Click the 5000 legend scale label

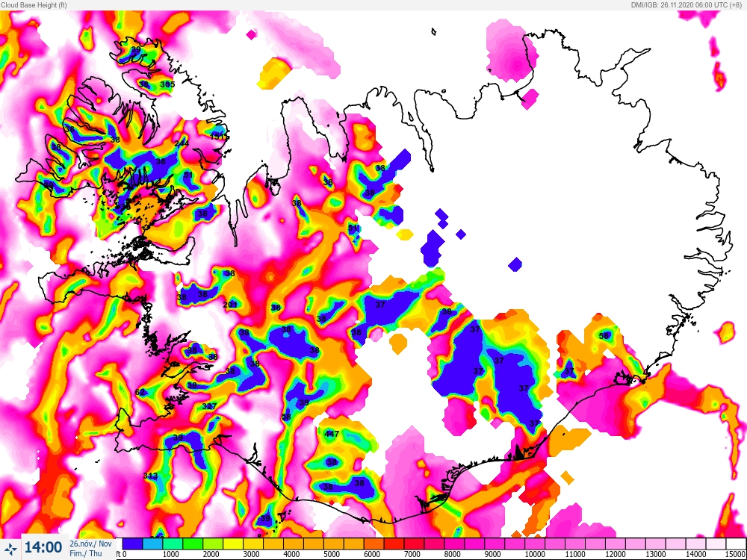click(x=332, y=554)
